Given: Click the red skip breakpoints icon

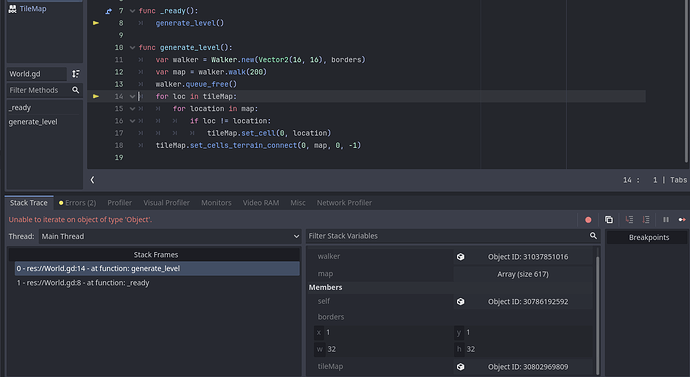Looking at the screenshot, I should coord(588,220).
